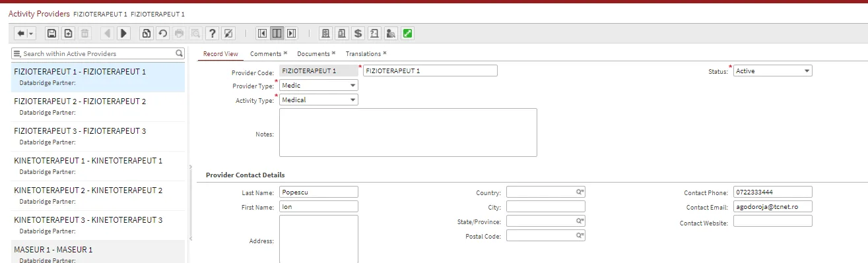868x263 pixels.
Task: Click the State/Province lookup icon
Action: (580, 221)
